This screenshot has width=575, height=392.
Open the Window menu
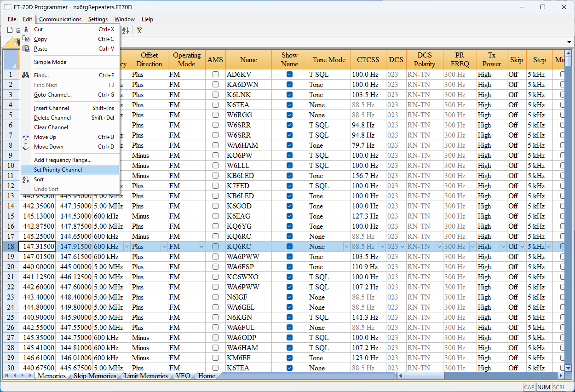click(125, 19)
